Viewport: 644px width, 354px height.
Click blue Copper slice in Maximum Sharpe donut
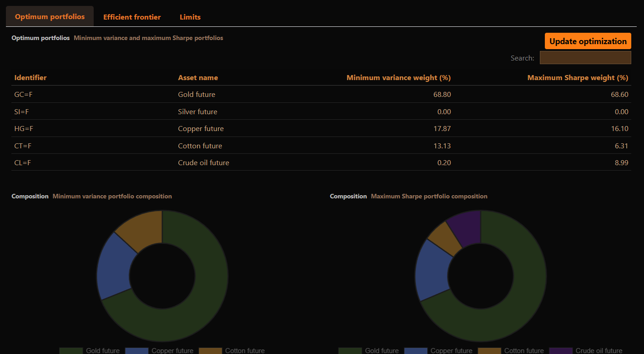(x=432, y=268)
